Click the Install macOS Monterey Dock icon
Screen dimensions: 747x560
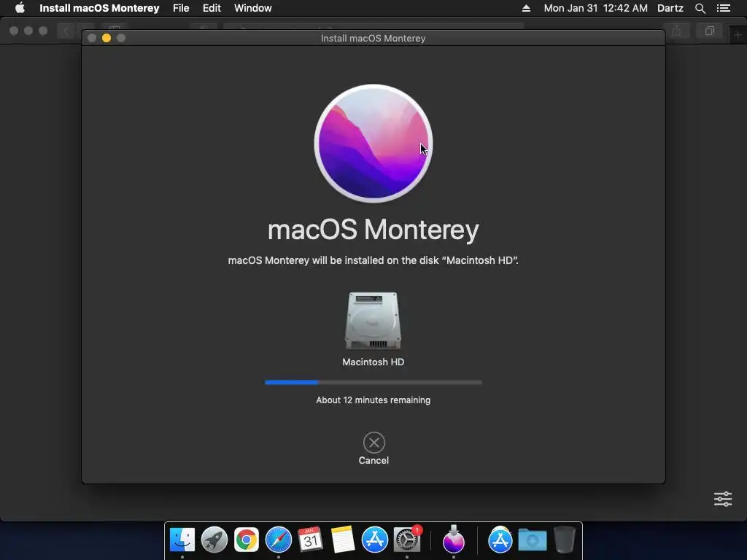click(x=453, y=540)
